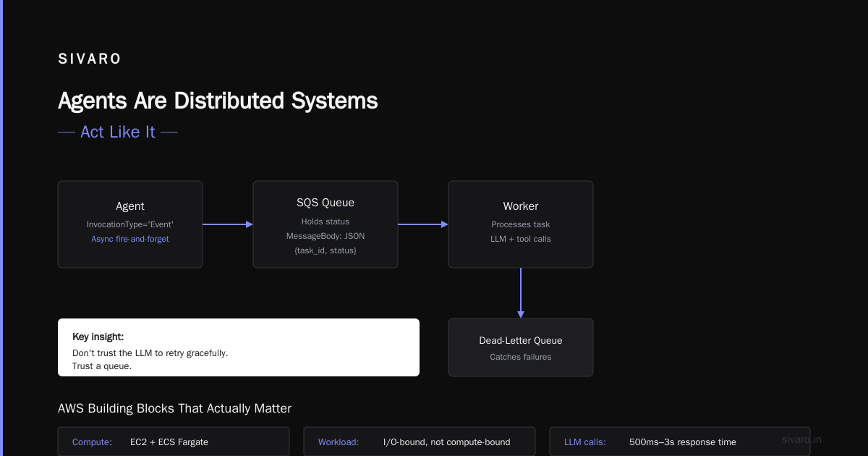This screenshot has width=868, height=456.
Task: Click the 'Compute:' label
Action: click(x=92, y=442)
